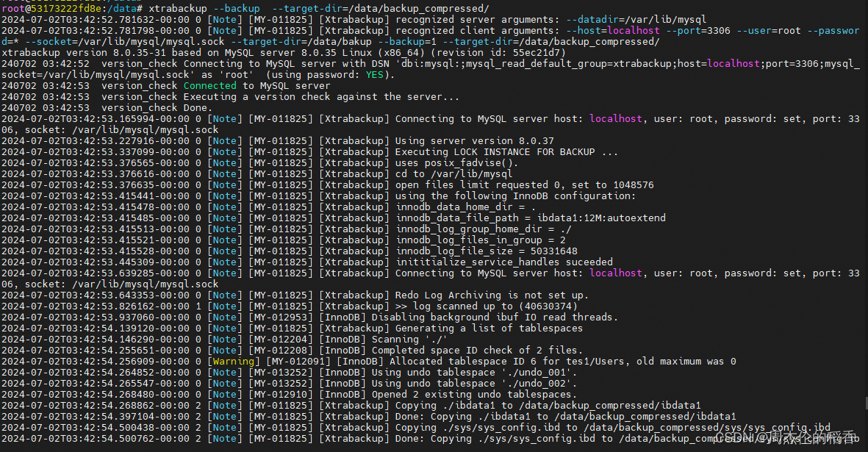Image resolution: width=868 pixels, height=452 pixels.
Task: Click 'innodb_log_group_home_dir = ./' setting
Action: [x=484, y=230]
